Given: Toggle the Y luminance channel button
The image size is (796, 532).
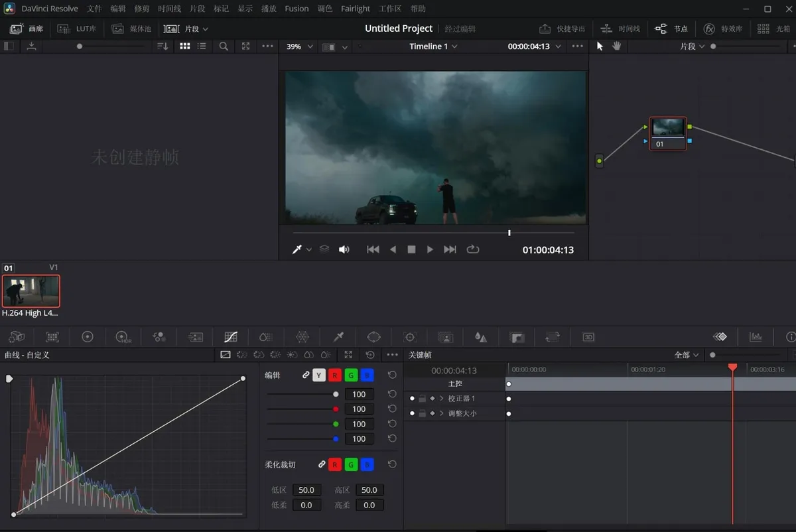Looking at the screenshot, I should (x=319, y=375).
